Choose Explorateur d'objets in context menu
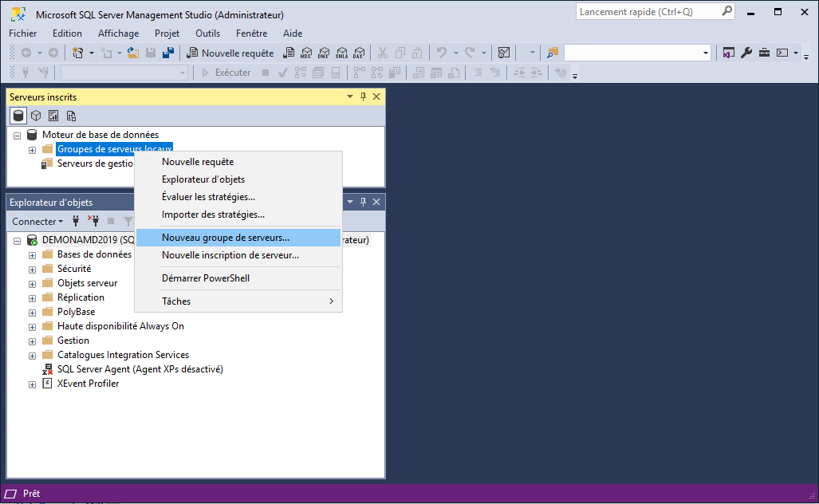The height and width of the screenshot is (504, 819). pos(238,179)
